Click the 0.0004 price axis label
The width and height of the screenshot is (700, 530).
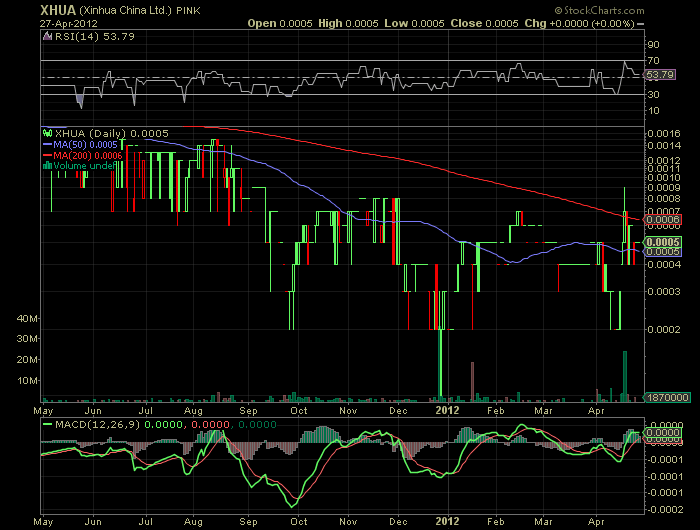pos(663,264)
